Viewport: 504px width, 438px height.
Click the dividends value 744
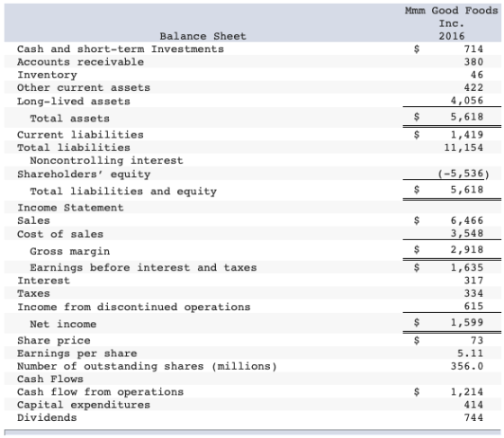tap(473, 417)
